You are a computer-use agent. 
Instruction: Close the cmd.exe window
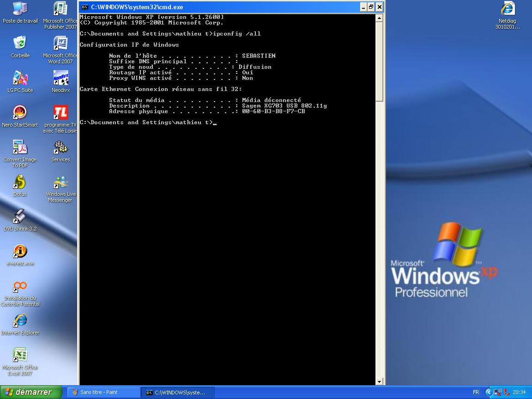[380, 7]
